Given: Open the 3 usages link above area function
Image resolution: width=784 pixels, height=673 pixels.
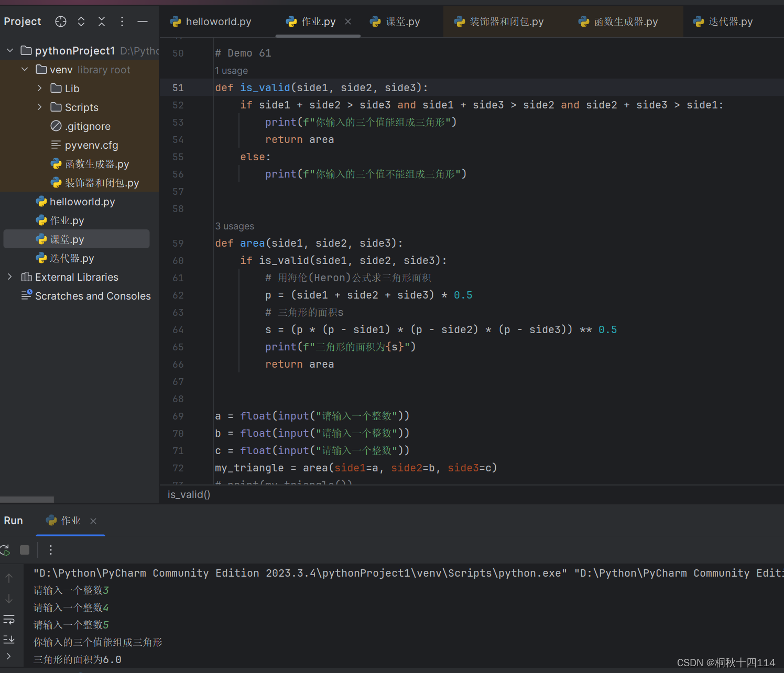Looking at the screenshot, I should (234, 226).
